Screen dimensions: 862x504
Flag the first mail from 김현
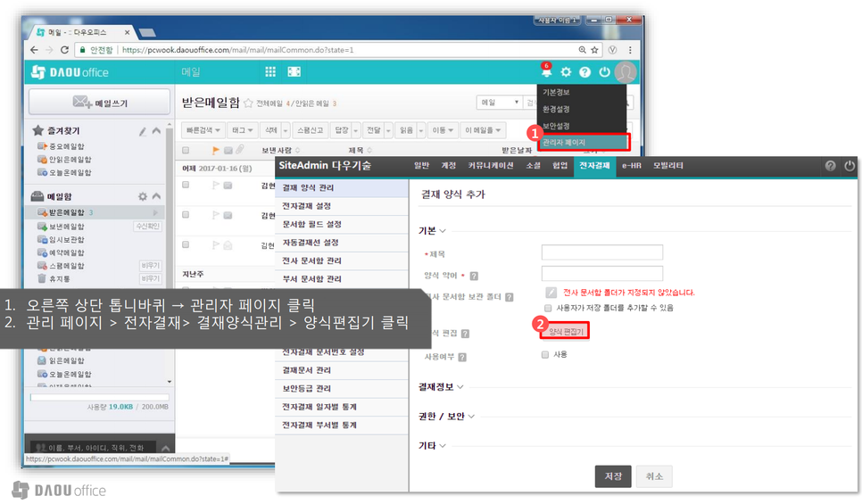point(216,186)
